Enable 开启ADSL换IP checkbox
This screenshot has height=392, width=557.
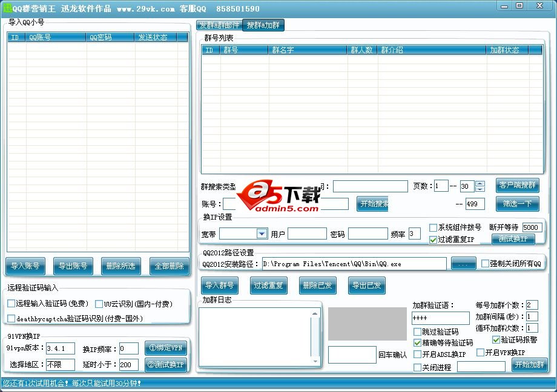(x=417, y=354)
